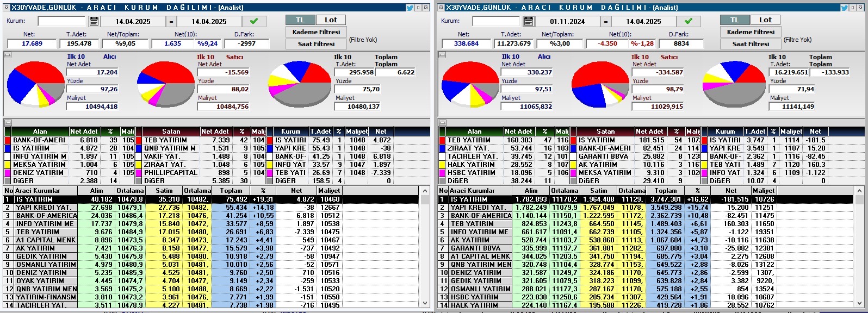
Task: Click Net value 17.689 in left window
Action: point(32,43)
